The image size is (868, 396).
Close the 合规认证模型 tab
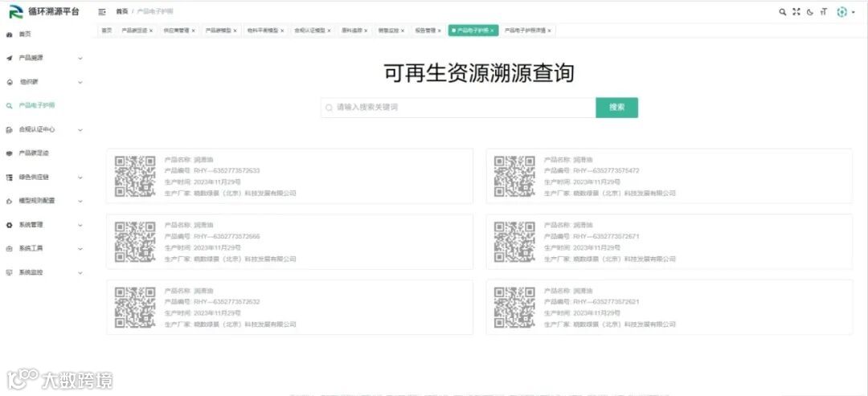click(x=329, y=31)
